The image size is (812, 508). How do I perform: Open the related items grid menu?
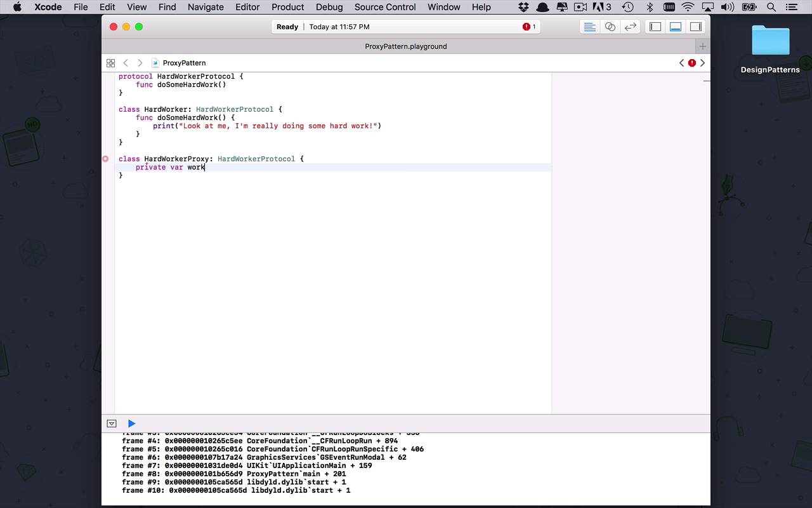coord(110,63)
